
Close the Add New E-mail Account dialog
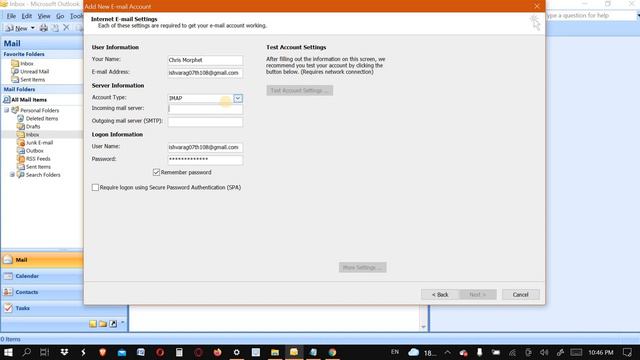(537, 6)
